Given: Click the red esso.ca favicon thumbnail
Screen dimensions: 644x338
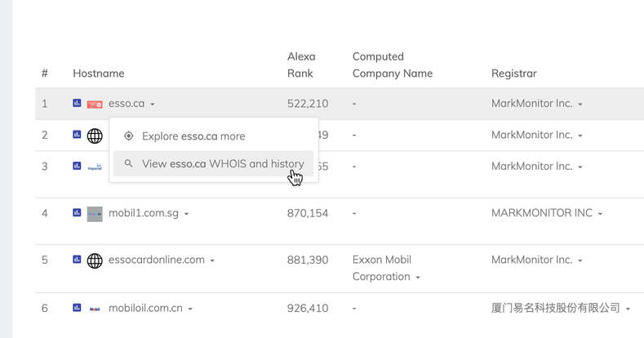Looking at the screenshot, I should [95, 105].
